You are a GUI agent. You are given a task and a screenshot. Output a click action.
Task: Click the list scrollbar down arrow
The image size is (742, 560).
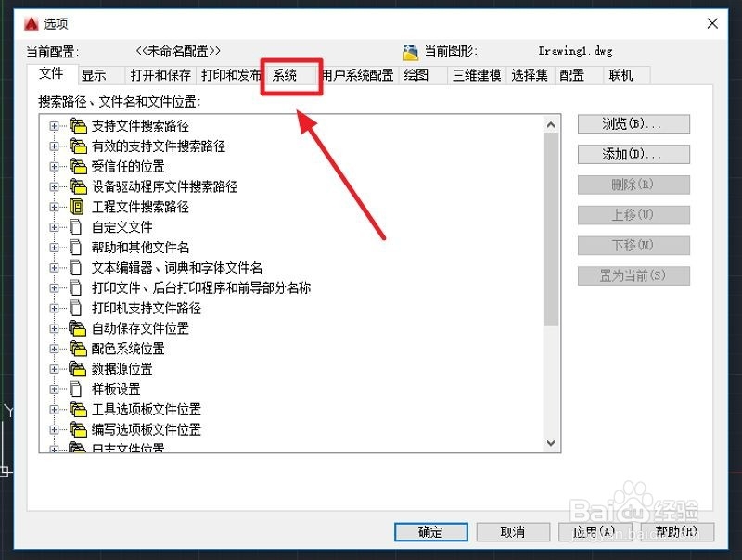point(551,443)
